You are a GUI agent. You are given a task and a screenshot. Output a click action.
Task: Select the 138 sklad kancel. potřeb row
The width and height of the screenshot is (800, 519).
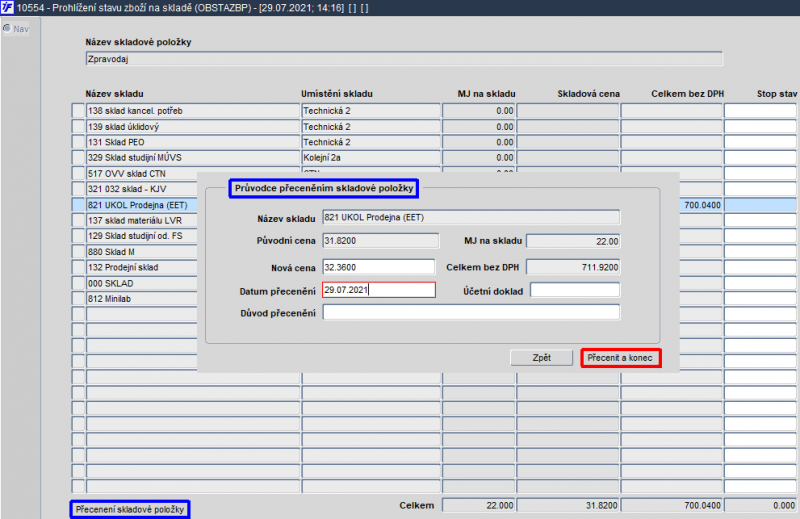pyautogui.click(x=192, y=111)
